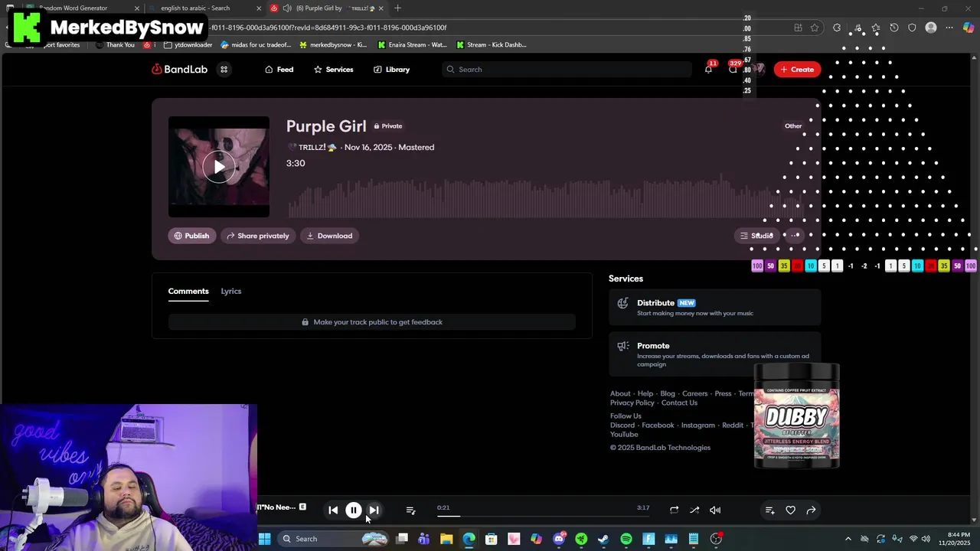
Task: Open the player queue icon
Action: click(x=410, y=510)
